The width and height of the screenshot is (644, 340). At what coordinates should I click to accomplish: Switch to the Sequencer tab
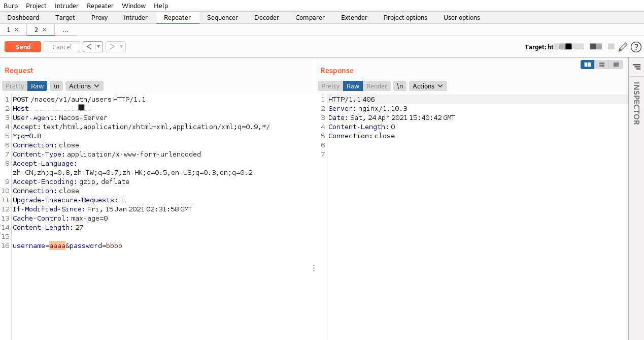pyautogui.click(x=222, y=17)
